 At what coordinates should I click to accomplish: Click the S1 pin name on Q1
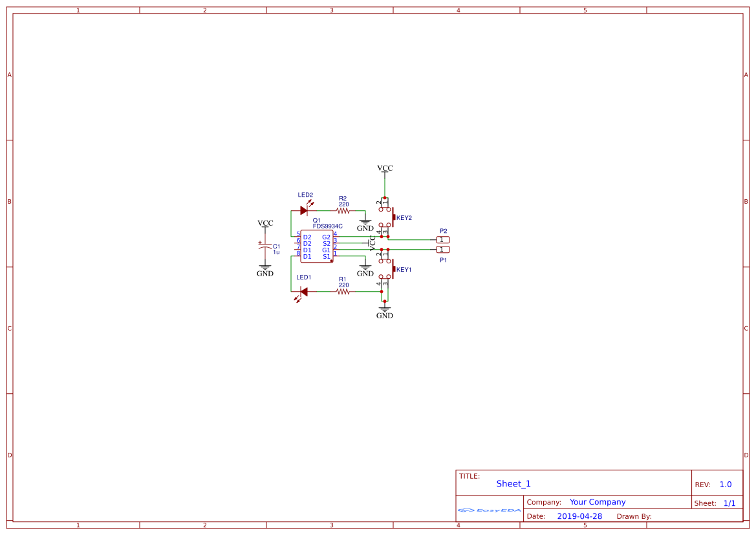[x=327, y=257]
